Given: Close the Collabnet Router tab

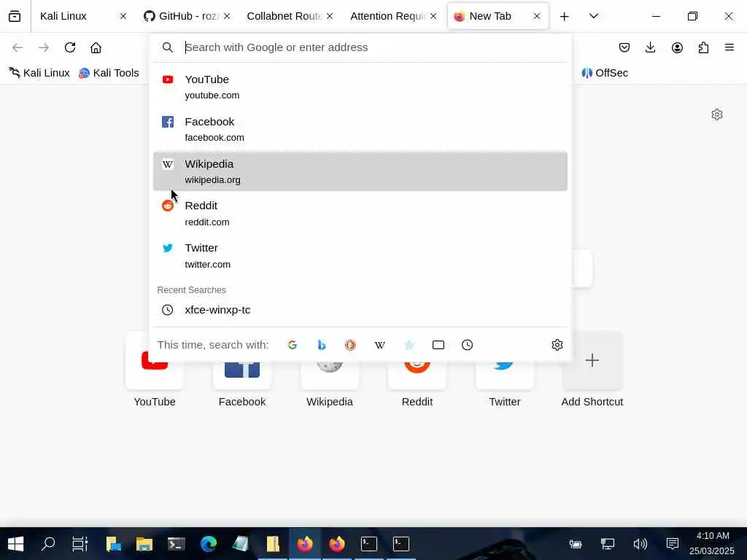Looking at the screenshot, I should coord(330,16).
